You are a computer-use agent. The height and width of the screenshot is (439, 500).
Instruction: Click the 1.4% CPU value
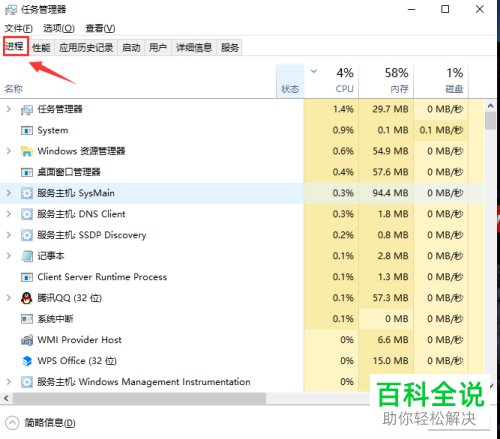[x=343, y=109]
